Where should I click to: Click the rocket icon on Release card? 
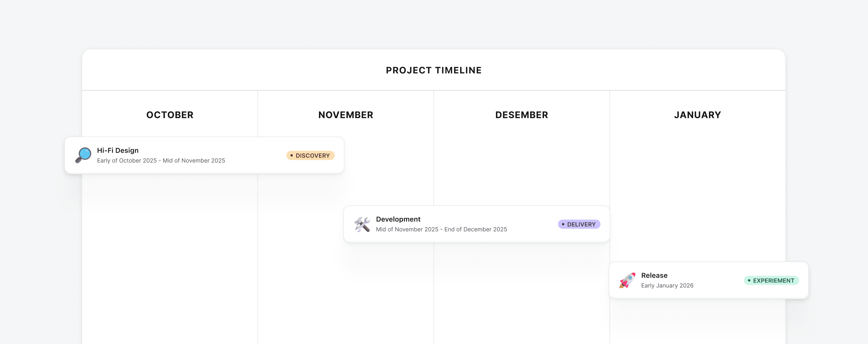pos(627,280)
